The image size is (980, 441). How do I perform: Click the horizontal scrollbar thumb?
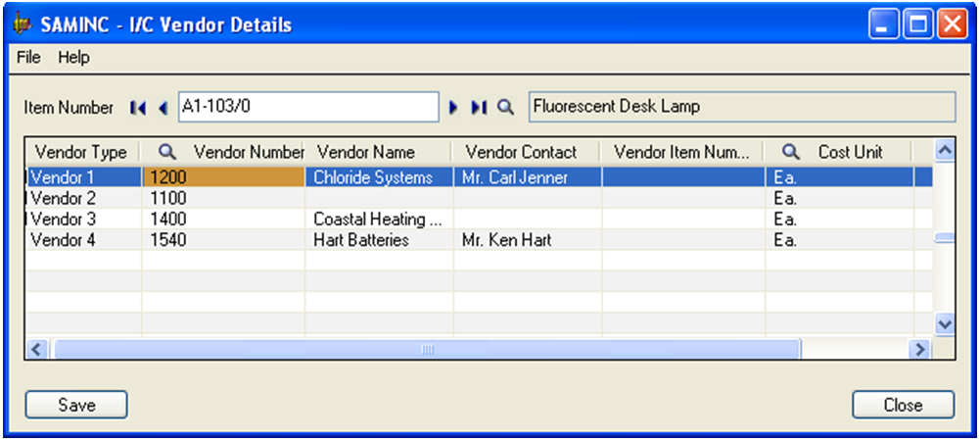(428, 349)
